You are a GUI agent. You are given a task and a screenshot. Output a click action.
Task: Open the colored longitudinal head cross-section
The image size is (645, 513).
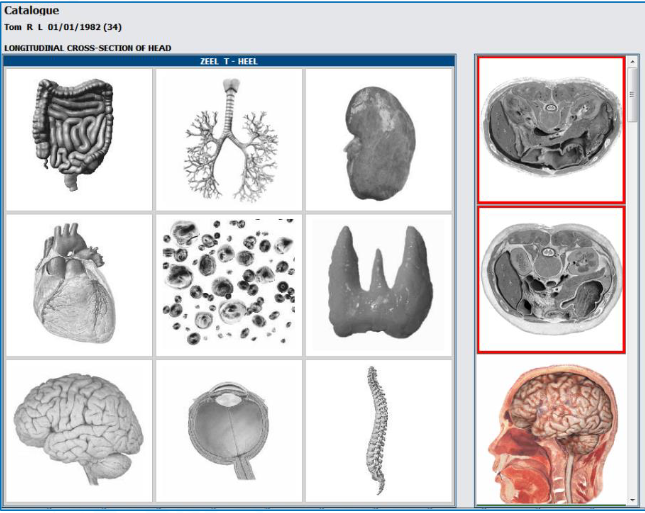coord(551,431)
